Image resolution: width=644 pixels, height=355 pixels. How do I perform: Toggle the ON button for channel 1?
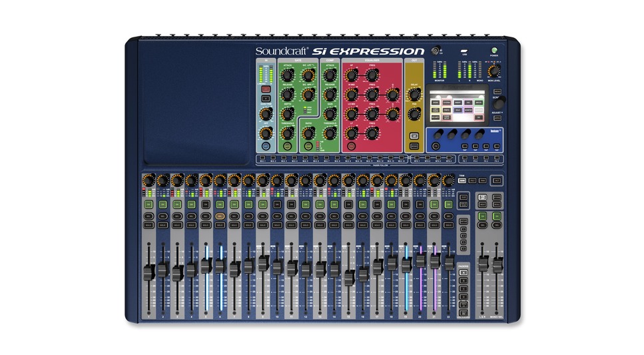(x=149, y=204)
